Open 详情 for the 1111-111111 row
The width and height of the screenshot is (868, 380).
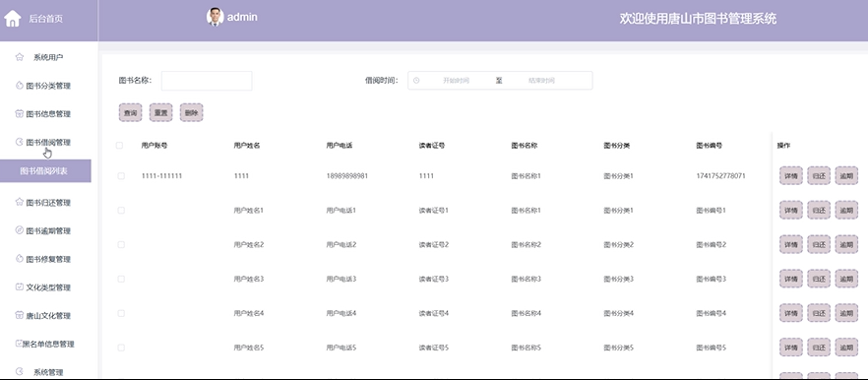click(791, 175)
